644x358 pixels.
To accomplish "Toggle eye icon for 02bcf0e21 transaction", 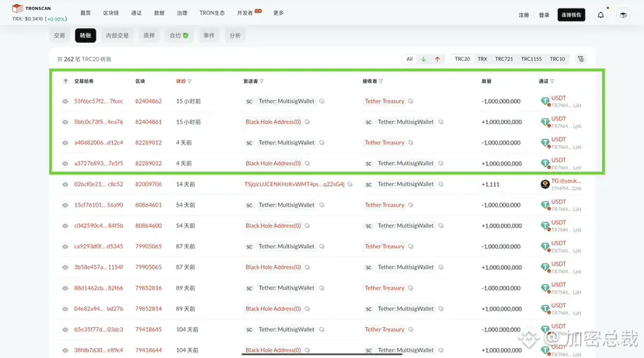I will tap(65, 184).
